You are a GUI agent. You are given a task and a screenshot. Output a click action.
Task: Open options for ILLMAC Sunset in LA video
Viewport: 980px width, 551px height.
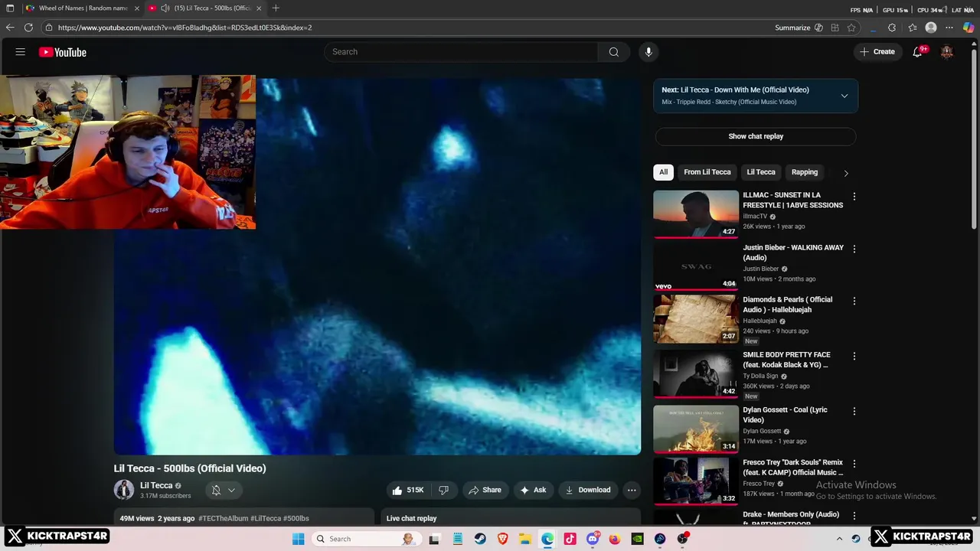(854, 197)
